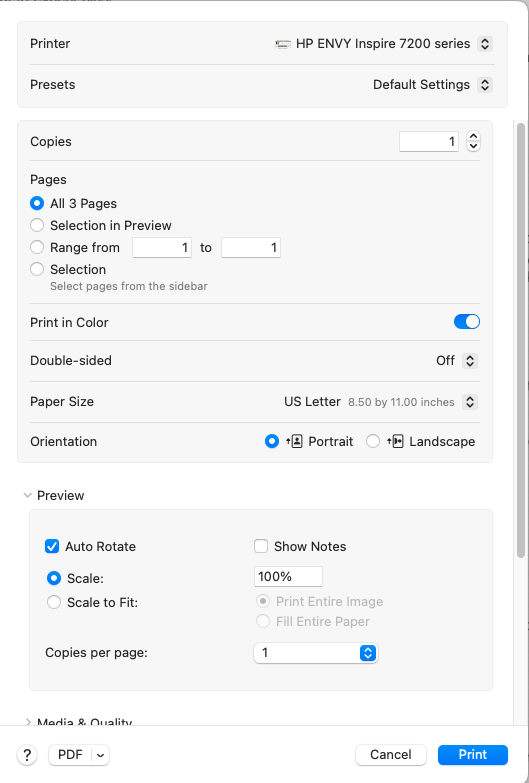
Task: Uncheck the Auto Rotate checkbox
Action: (52, 546)
